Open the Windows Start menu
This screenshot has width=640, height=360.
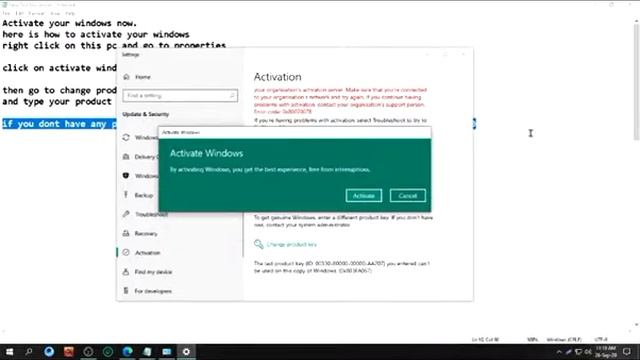pos(9,351)
